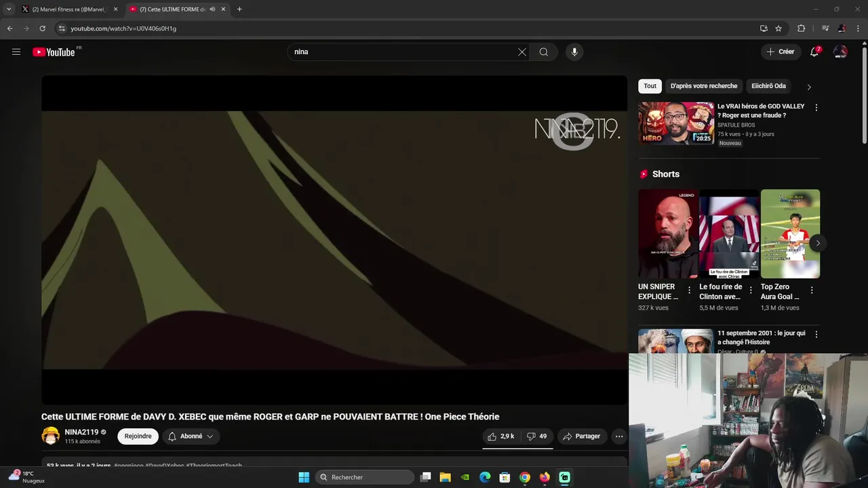Open Firefox from taskbar

pos(545,477)
